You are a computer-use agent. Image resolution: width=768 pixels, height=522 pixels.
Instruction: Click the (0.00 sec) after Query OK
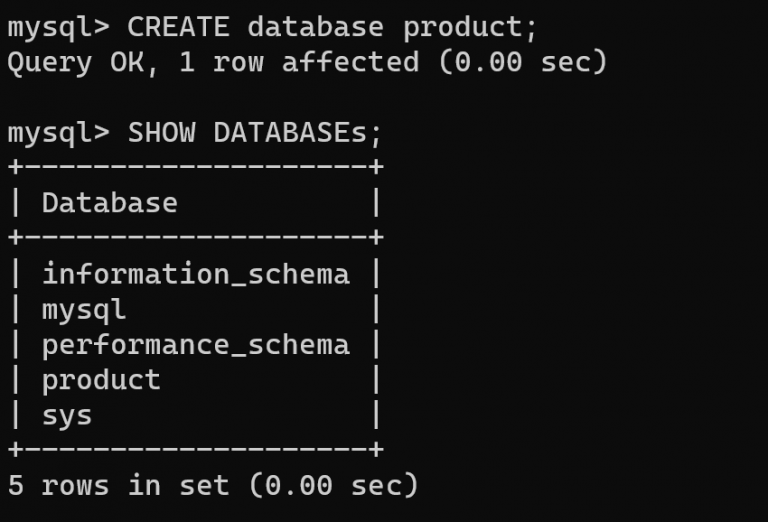click(x=523, y=63)
